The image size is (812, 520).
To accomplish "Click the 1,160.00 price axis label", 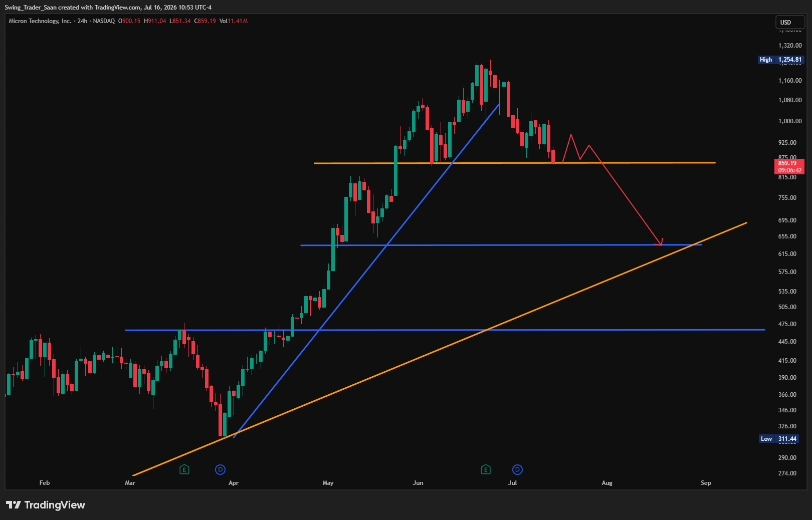I will point(790,81).
